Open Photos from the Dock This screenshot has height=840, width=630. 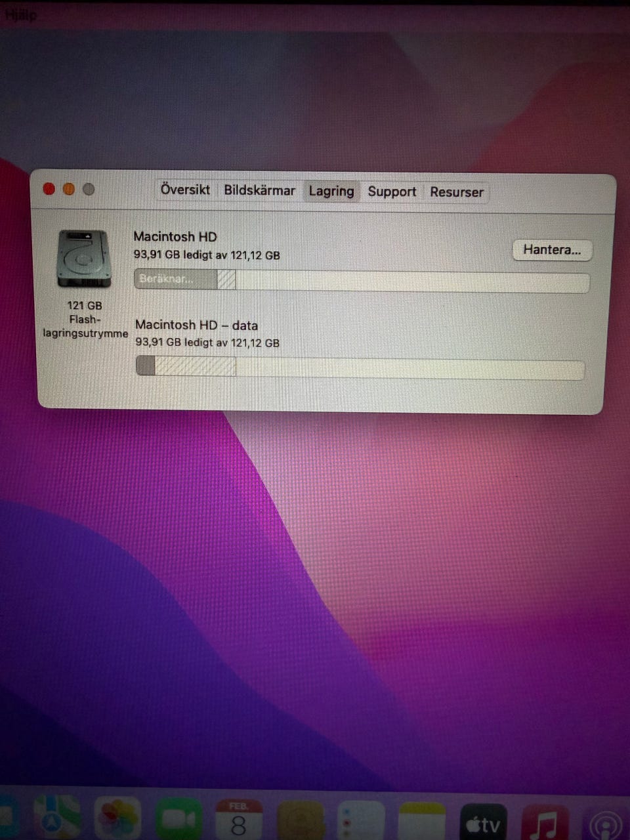point(117,818)
